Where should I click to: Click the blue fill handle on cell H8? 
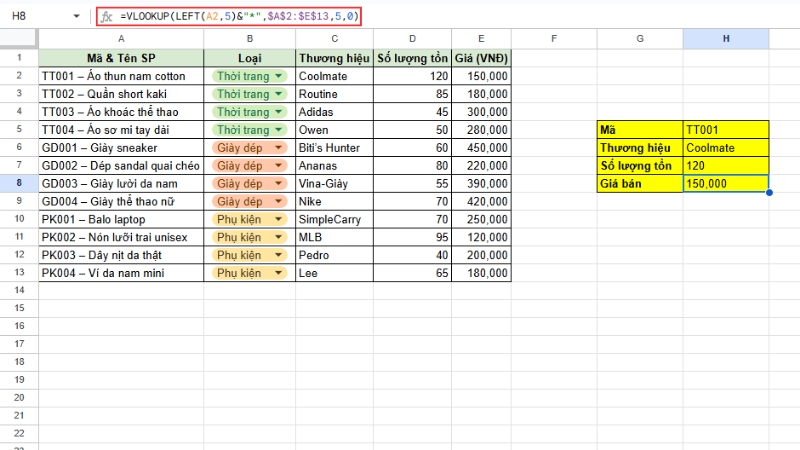pos(769,193)
